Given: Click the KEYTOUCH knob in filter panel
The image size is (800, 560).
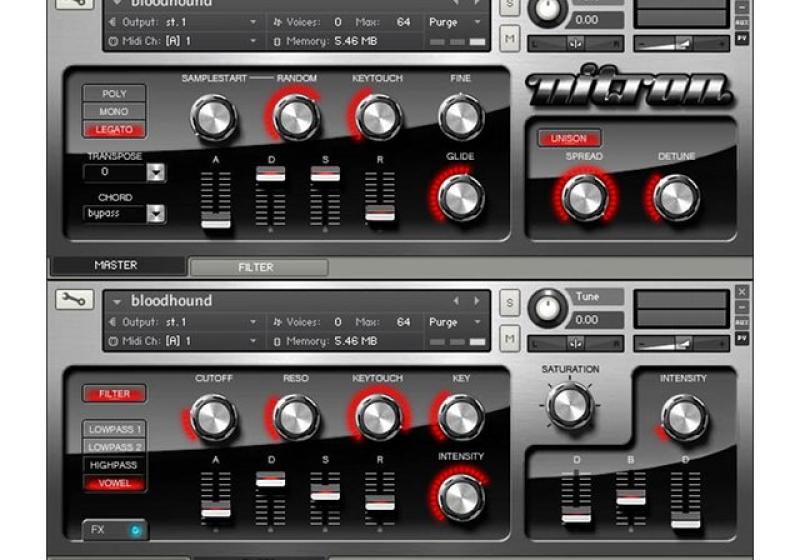Looking at the screenshot, I should click(x=379, y=418).
